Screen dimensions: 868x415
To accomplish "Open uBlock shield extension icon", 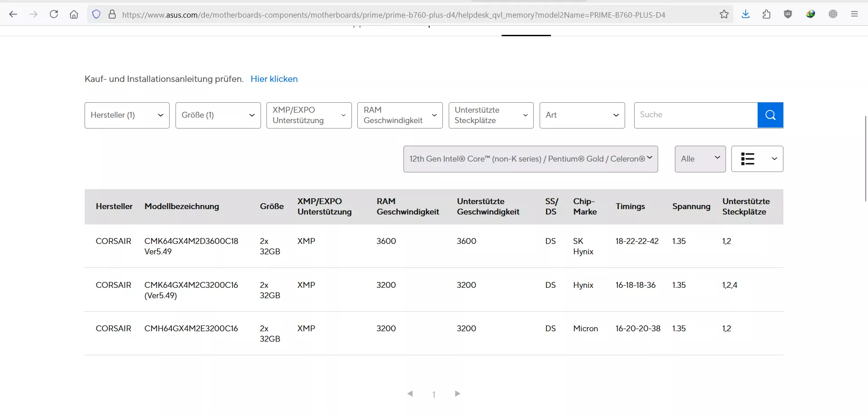I will coord(788,14).
